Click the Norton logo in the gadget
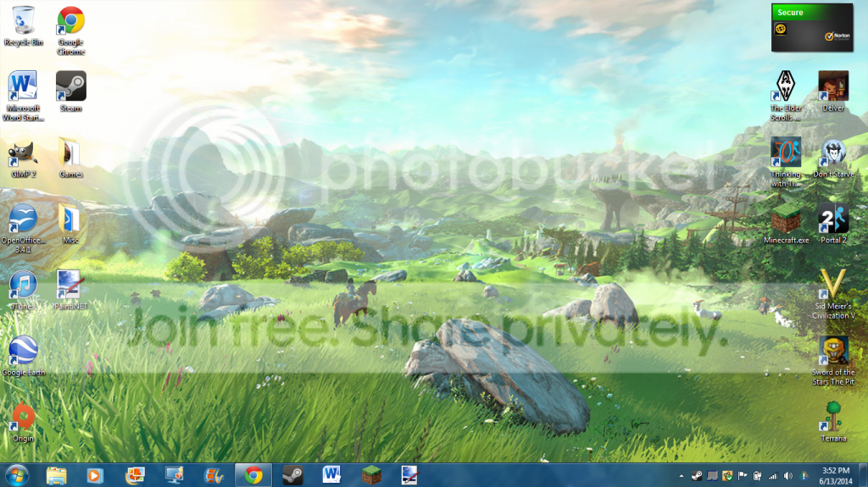868x487 pixels. (837, 36)
